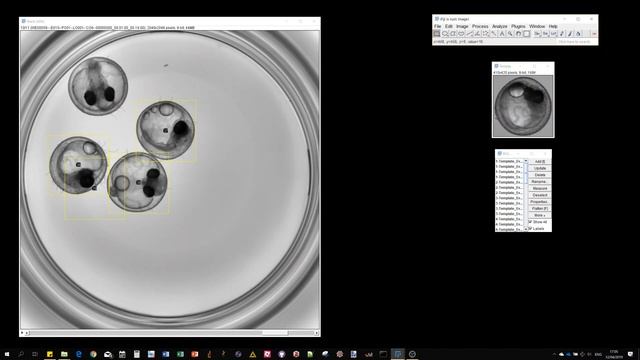Click the Dev menu tool in Fiji toolbar
Screen dimensions: 640x360
(x=537, y=34)
